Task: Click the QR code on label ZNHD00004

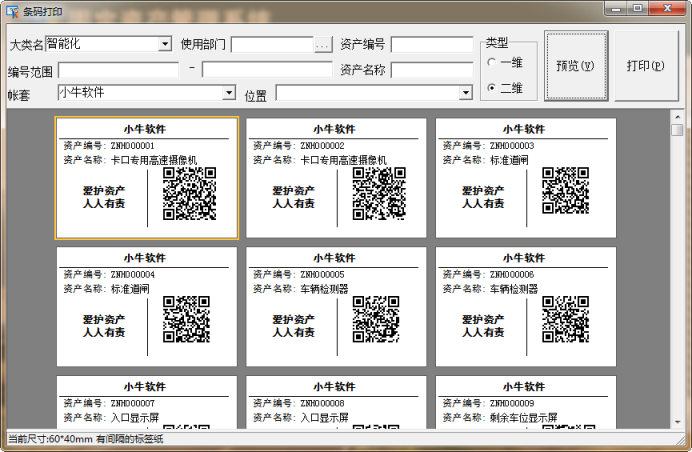Action: (186, 320)
